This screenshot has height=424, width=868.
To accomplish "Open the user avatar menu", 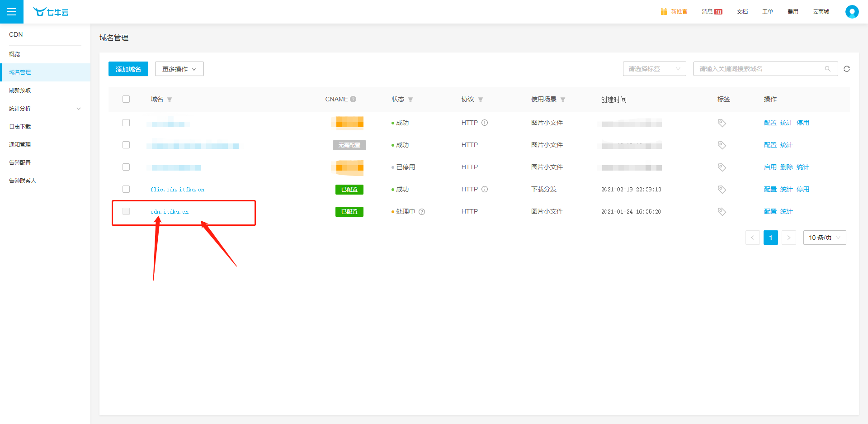I will point(852,12).
